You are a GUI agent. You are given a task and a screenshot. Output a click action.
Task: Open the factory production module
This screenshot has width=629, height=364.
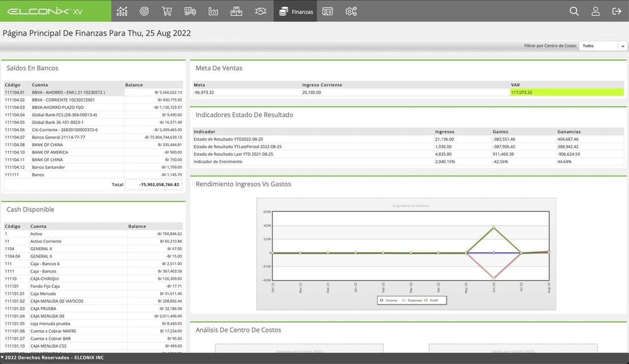tap(213, 11)
